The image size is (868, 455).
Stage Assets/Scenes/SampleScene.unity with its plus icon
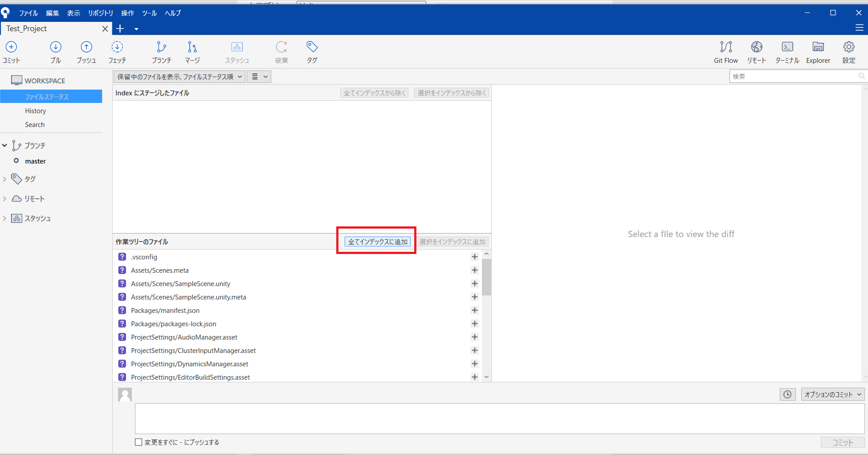point(474,283)
